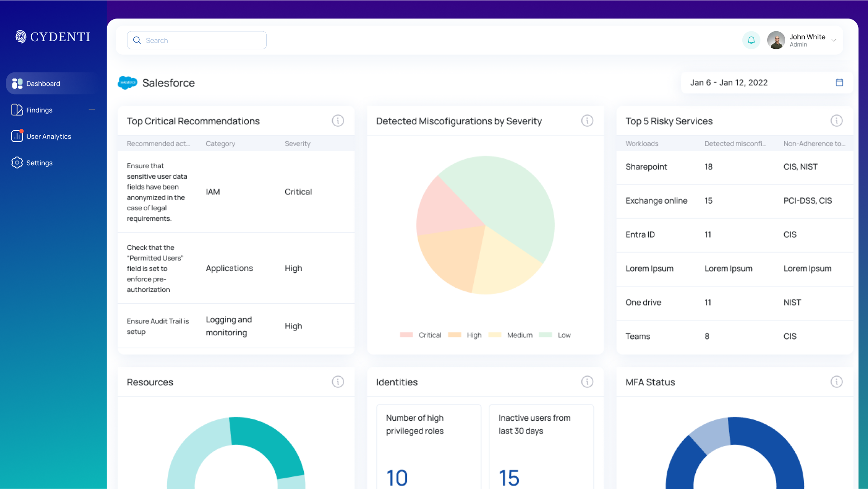868x489 pixels.
Task: Click the Findings sidebar icon
Action: click(x=17, y=110)
